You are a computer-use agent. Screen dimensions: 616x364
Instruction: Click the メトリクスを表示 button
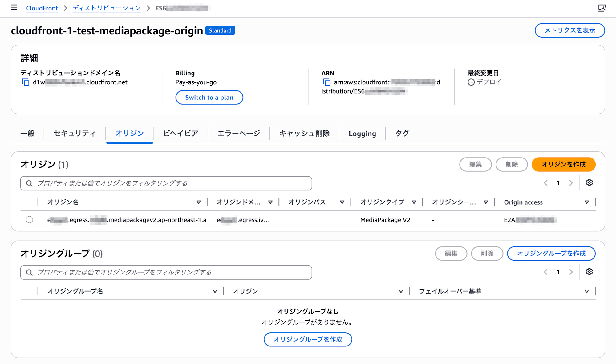(570, 30)
